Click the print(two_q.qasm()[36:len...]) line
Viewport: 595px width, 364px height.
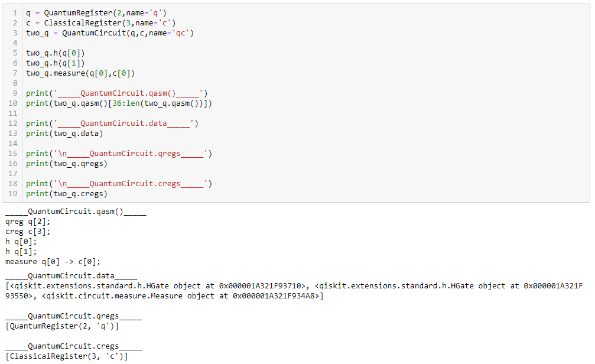(119, 103)
